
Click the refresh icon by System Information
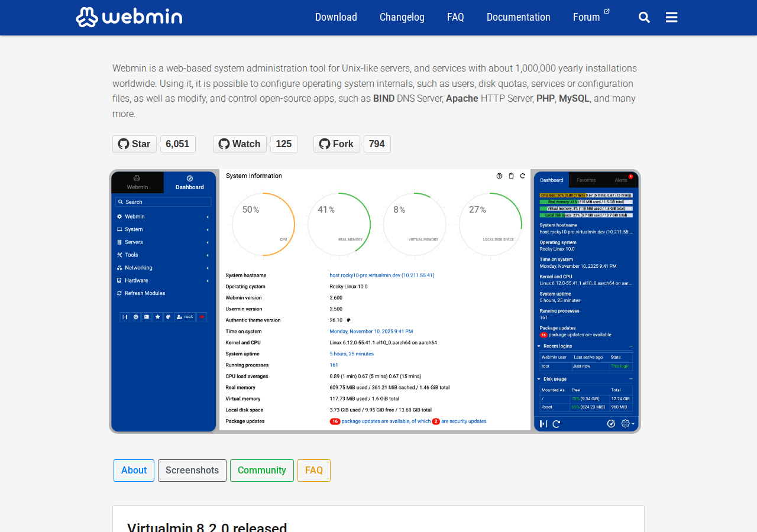click(x=522, y=176)
